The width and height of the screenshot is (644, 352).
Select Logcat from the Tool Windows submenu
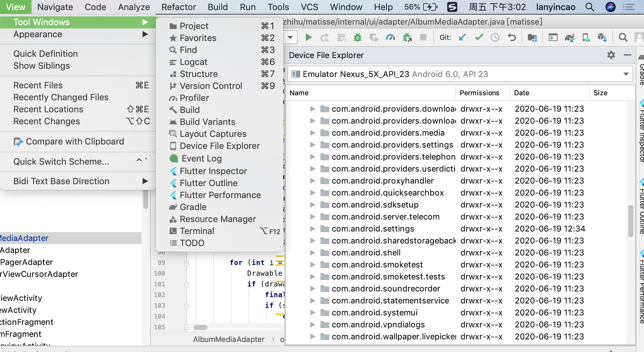point(193,62)
